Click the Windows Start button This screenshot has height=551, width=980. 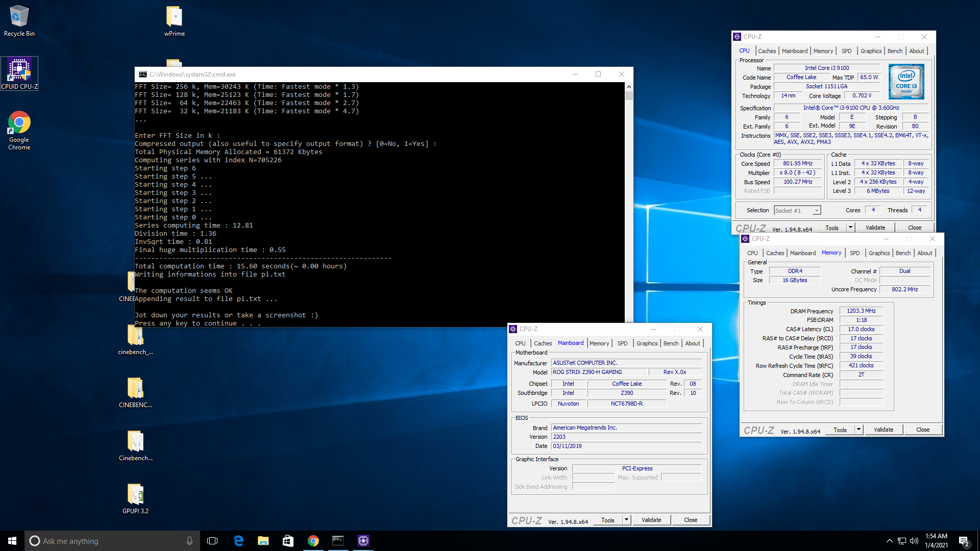click(x=12, y=541)
